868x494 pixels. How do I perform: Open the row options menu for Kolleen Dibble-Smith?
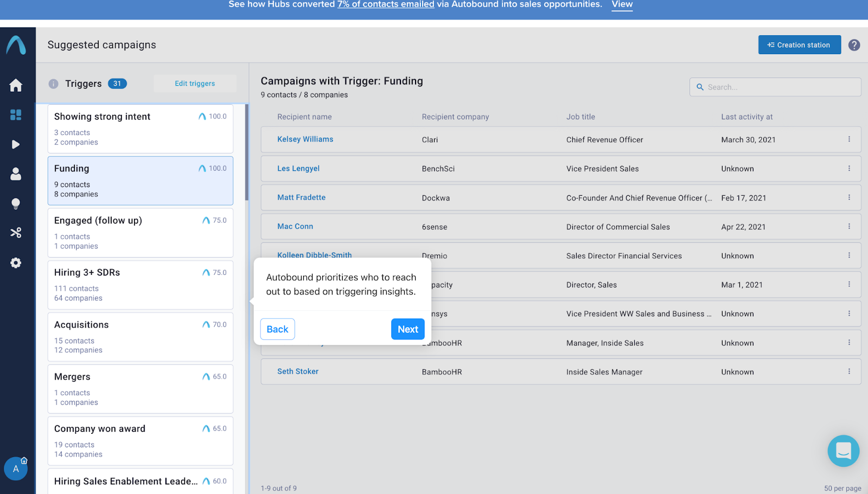click(849, 255)
